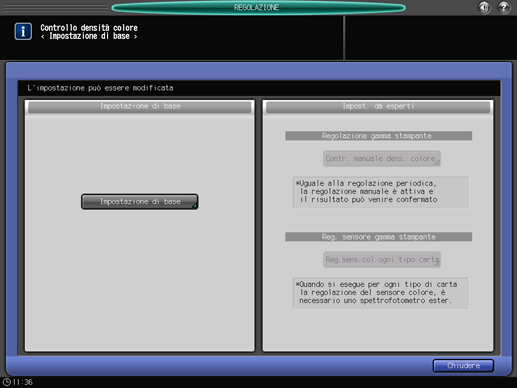The width and height of the screenshot is (517, 388).
Task: Open the Impostazione di base button
Action: [x=140, y=202]
